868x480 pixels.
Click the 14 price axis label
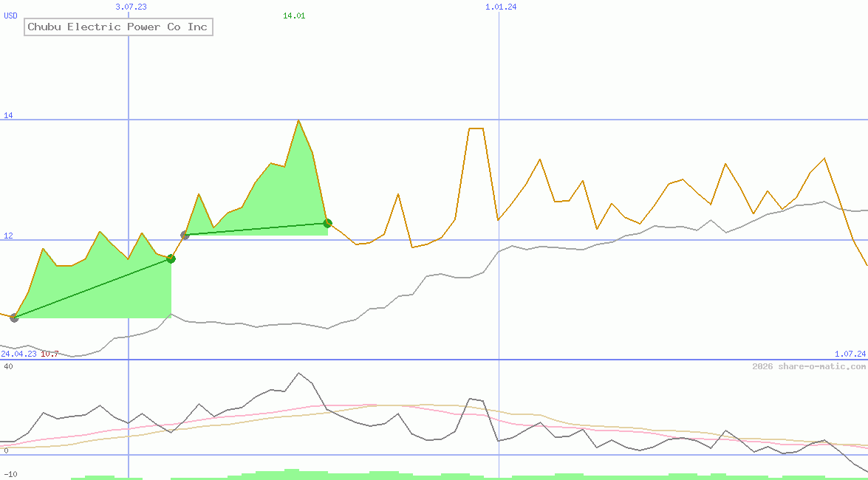(8, 115)
